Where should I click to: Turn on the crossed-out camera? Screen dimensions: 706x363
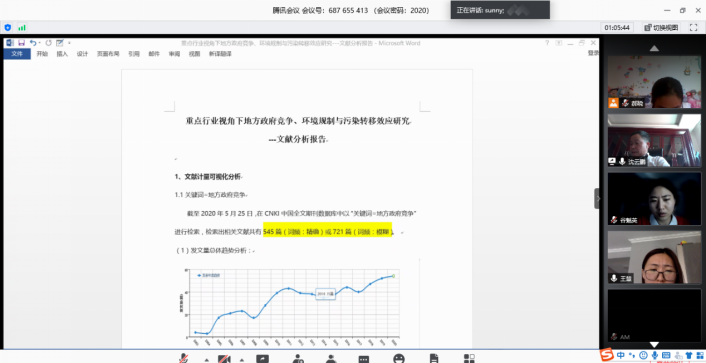(x=224, y=359)
